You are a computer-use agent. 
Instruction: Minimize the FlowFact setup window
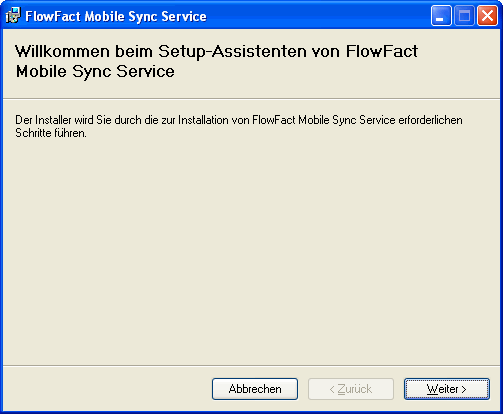click(441, 16)
